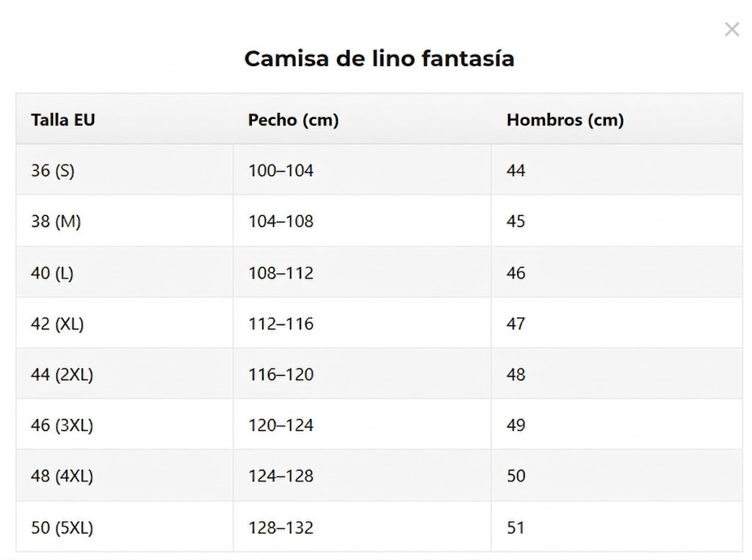Click the 'Hombros (cm)' column header
The width and height of the screenshot is (752, 560).
click(565, 120)
